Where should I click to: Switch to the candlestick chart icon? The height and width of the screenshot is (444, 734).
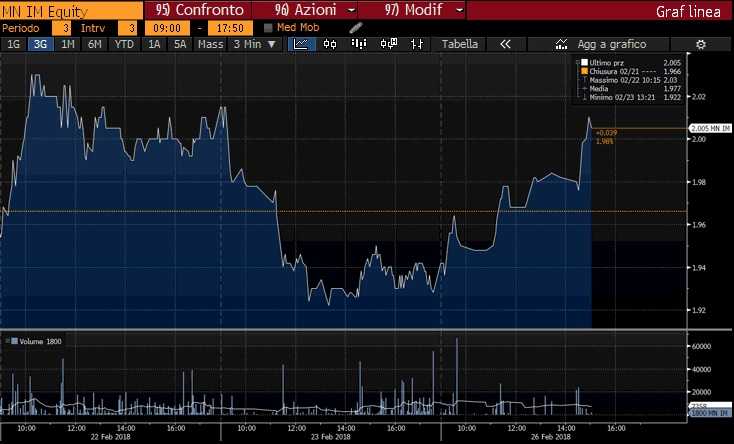[x=330, y=44]
